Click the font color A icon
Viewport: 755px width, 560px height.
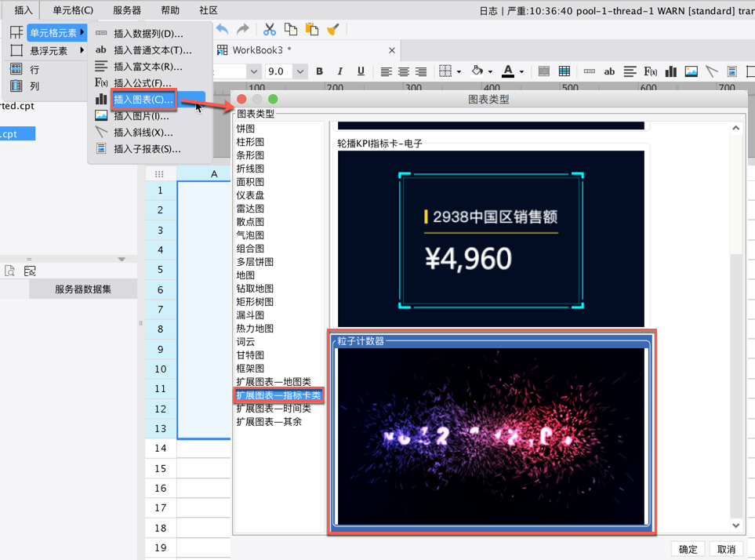(508, 71)
